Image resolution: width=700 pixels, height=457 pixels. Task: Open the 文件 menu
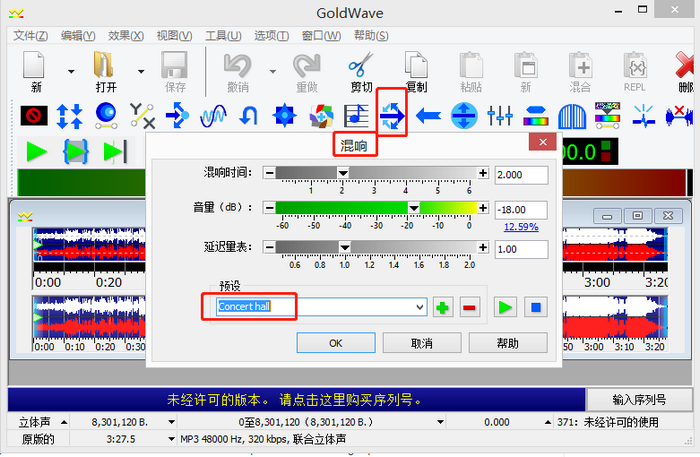click(30, 36)
